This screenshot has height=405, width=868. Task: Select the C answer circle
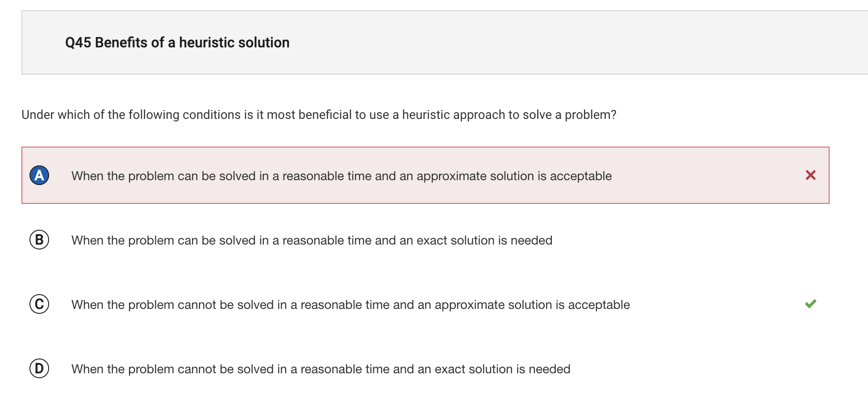[39, 304]
